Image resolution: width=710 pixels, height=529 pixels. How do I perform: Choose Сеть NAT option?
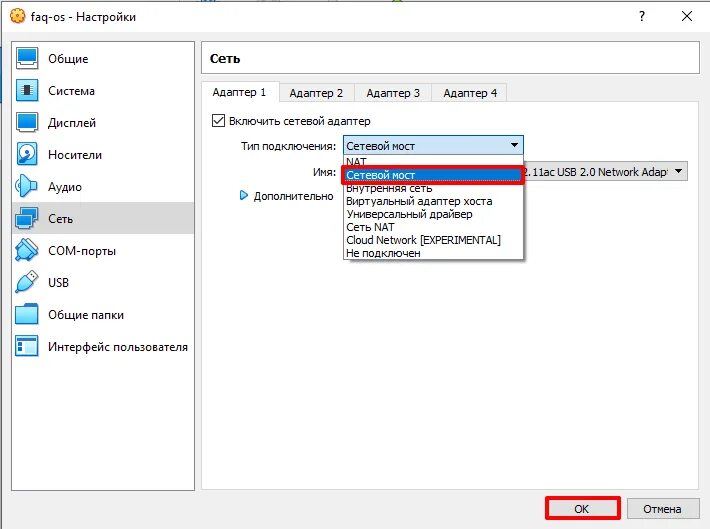point(433,227)
